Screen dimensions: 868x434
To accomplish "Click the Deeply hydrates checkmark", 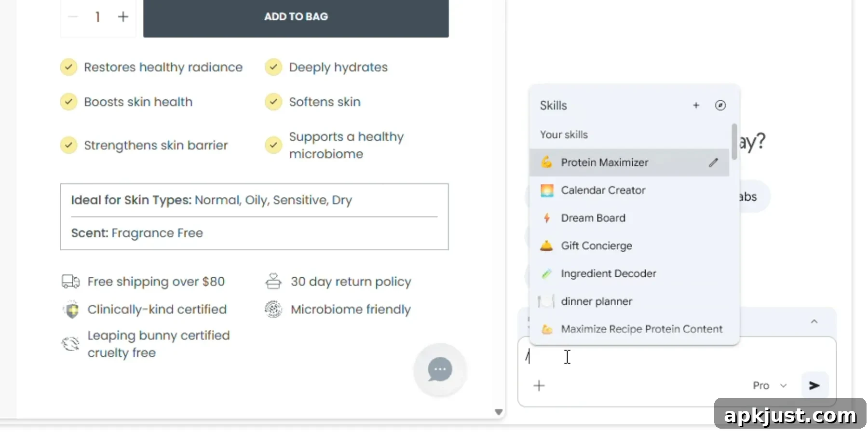I will [273, 67].
